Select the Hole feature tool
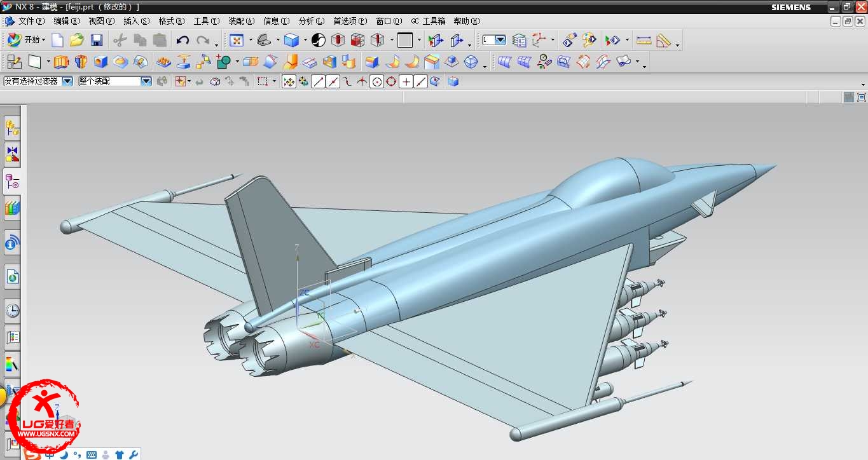The image size is (868, 460). coord(100,62)
